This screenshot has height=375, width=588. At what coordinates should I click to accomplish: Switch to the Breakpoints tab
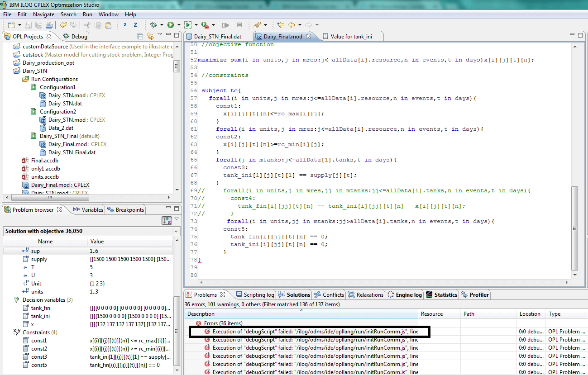click(126, 209)
